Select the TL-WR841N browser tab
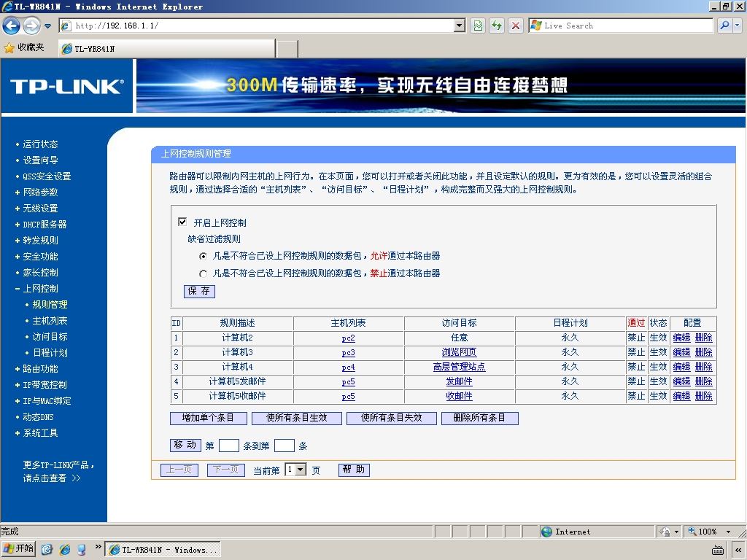This screenshot has height=560, width=747. (166, 49)
